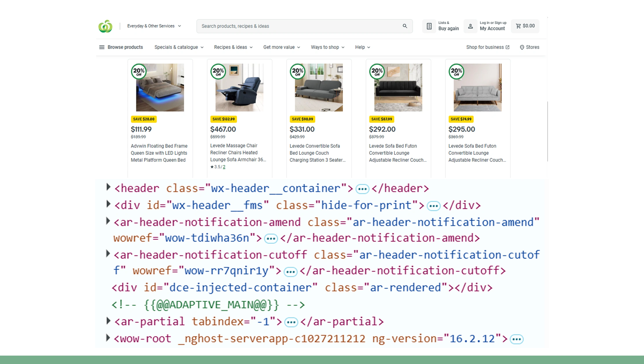Expand the wow-root element node
The width and height of the screenshot is (644, 364).
click(x=108, y=338)
